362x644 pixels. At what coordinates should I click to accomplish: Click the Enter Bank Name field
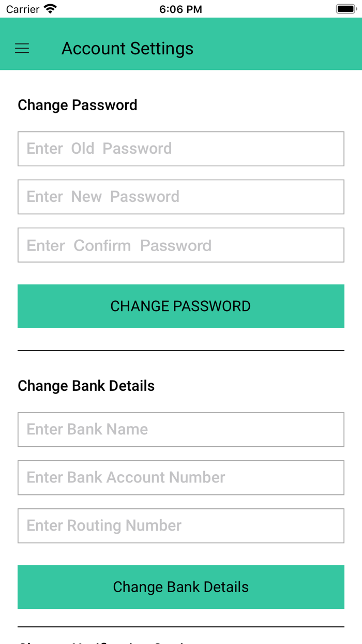click(x=181, y=429)
